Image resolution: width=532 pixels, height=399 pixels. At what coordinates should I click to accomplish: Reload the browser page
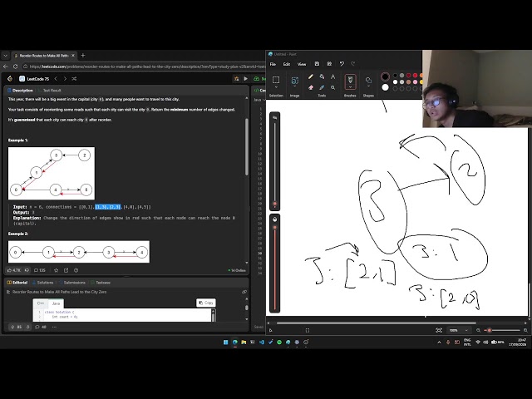point(15,66)
